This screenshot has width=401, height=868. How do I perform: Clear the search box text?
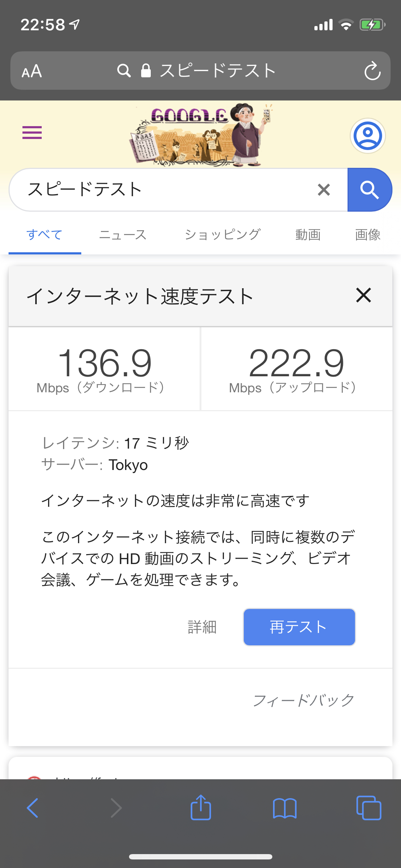click(324, 190)
